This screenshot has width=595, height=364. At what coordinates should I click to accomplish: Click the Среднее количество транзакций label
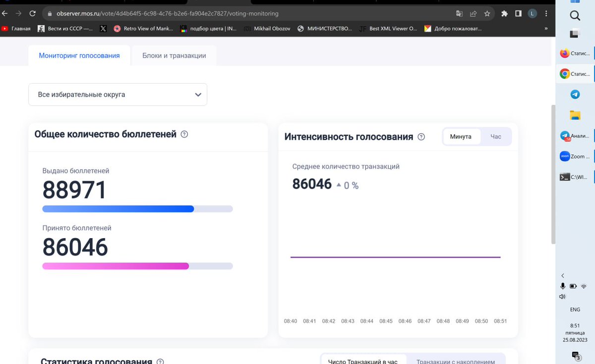pos(346,166)
